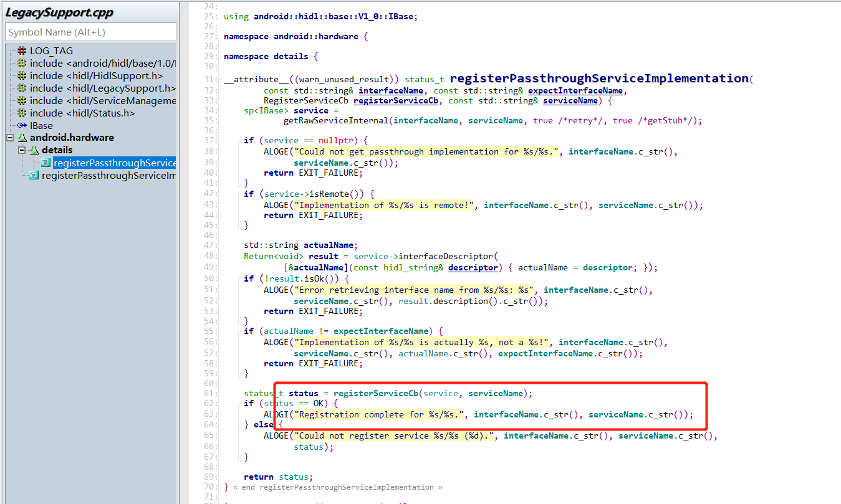Click the underlined registerServiceCb parameter on line 33
This screenshot has width=841, height=504.
pyautogui.click(x=396, y=100)
